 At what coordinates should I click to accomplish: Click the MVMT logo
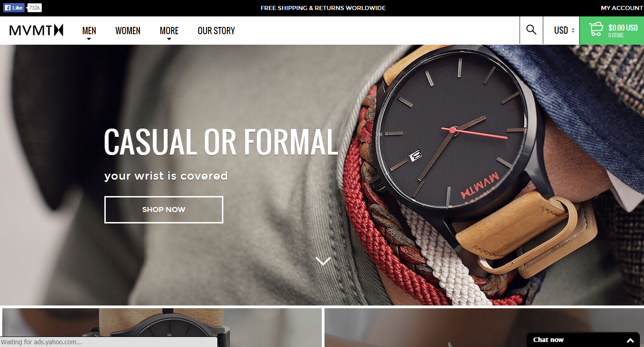(x=36, y=31)
